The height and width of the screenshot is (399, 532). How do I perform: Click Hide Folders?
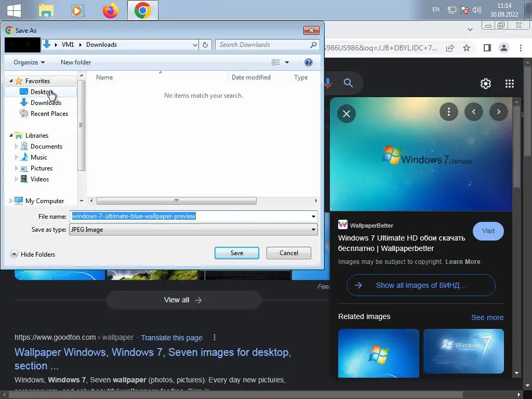33,254
